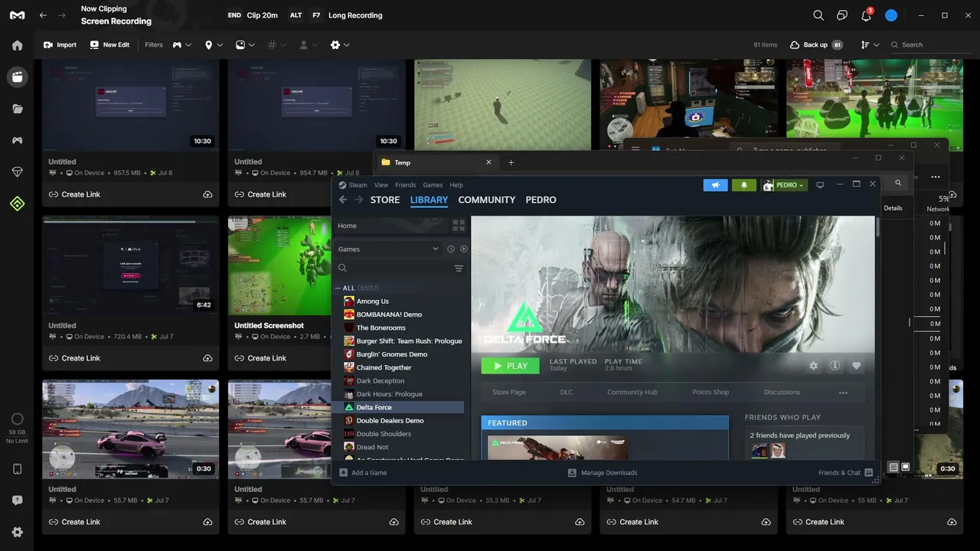Screen dimensions: 980x551
Task: Open the game filter dropdown in Medal toolbar
Action: (x=181, y=45)
